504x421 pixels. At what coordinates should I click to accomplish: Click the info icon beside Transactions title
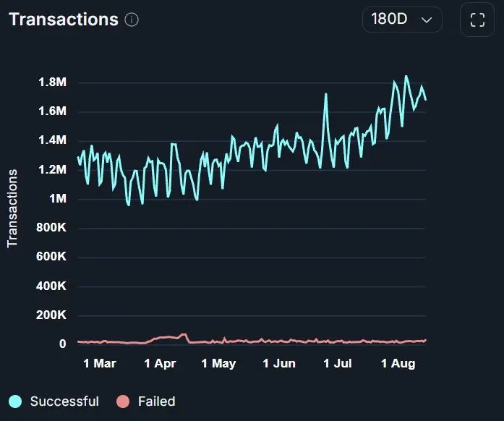click(132, 20)
